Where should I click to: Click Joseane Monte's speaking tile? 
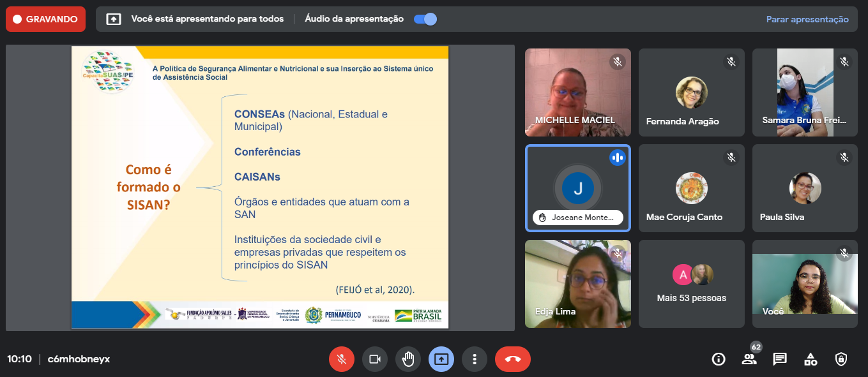point(577,188)
